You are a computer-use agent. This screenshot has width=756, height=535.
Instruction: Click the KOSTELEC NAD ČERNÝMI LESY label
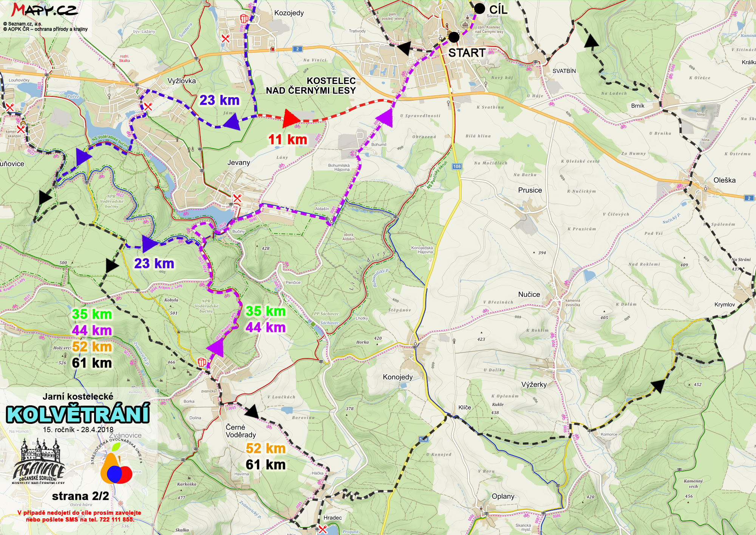(x=311, y=86)
